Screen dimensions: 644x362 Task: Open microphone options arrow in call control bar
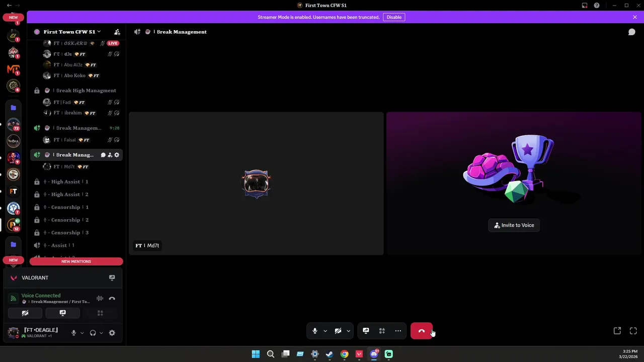[325, 331]
